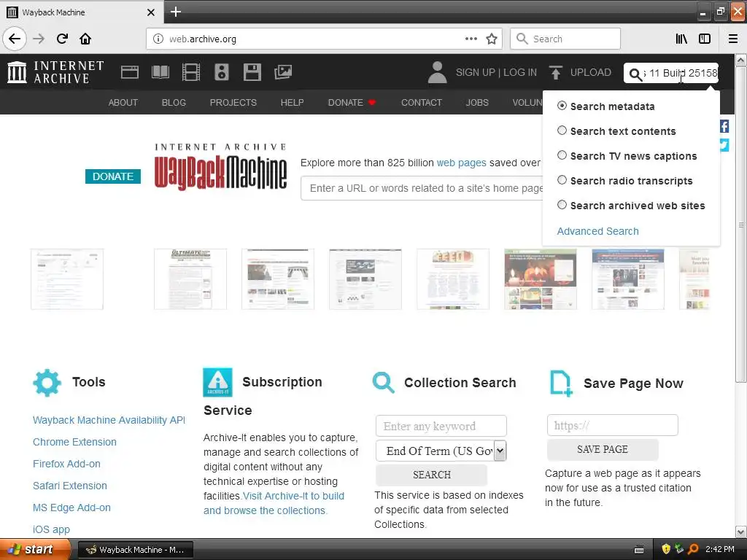Click the browser back arrow
This screenshot has width=747, height=560.
(15, 39)
